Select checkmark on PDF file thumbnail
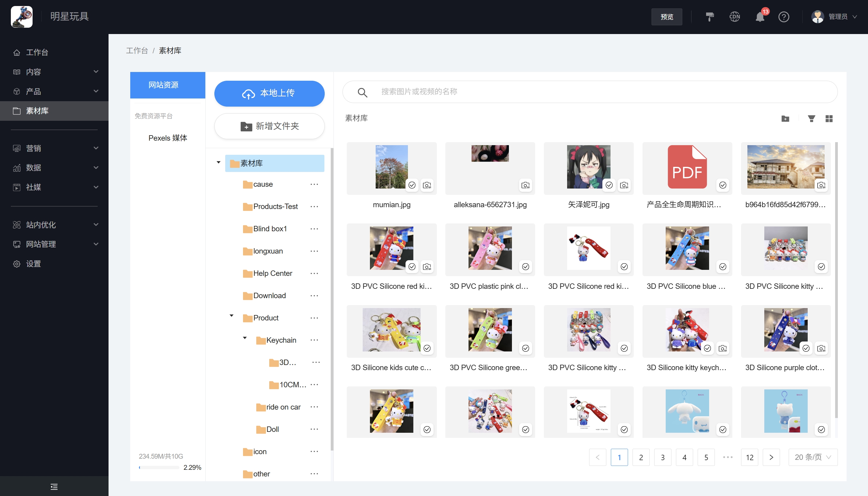868x496 pixels. (722, 185)
